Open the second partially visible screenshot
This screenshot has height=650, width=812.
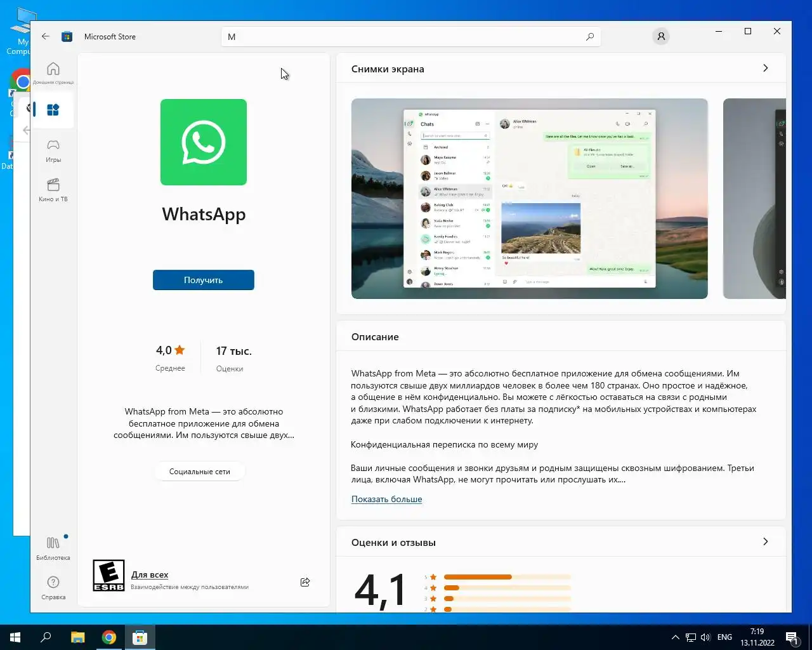pos(754,199)
